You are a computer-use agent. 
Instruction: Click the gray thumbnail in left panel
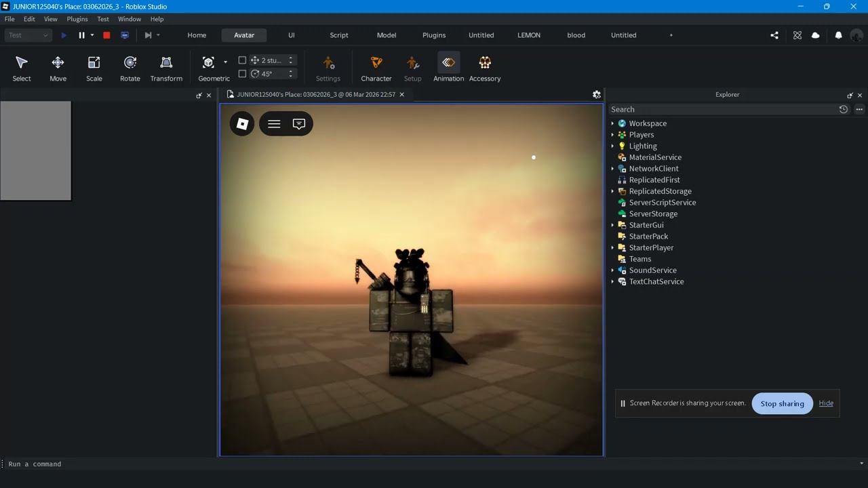[x=35, y=150]
